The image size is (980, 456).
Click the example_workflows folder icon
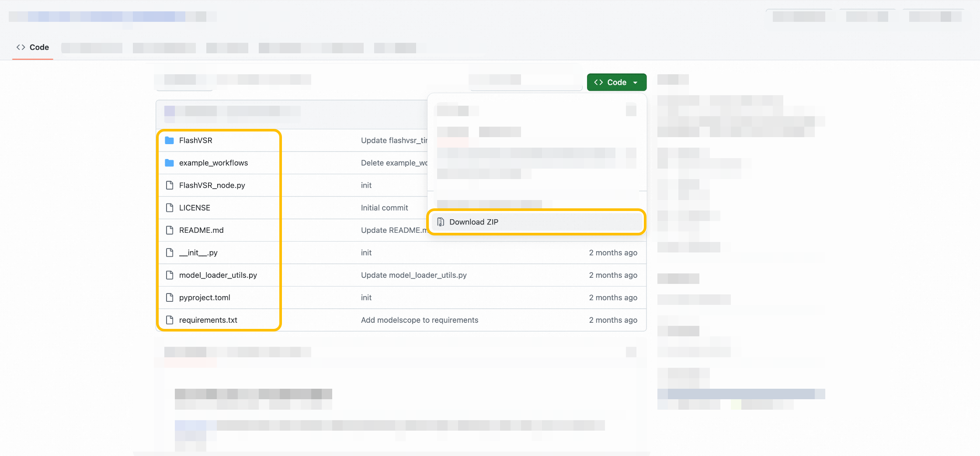(x=170, y=163)
